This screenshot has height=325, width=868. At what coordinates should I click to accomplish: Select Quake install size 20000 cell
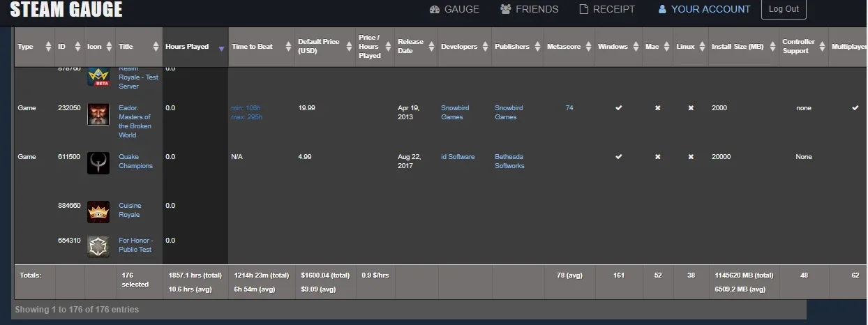point(721,157)
